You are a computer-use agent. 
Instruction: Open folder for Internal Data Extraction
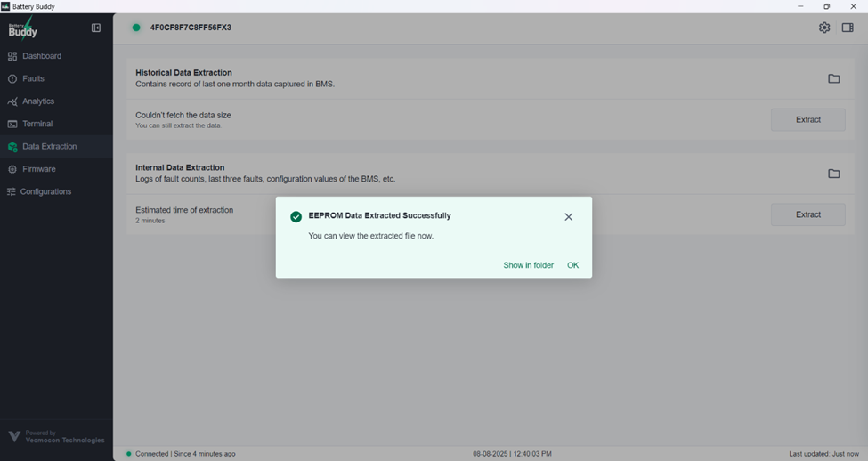[834, 174]
